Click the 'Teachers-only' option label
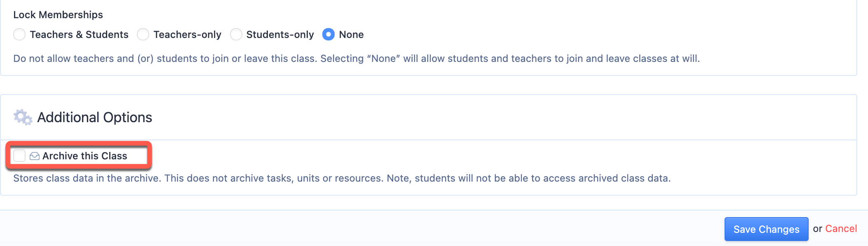The image size is (868, 246). (x=188, y=35)
